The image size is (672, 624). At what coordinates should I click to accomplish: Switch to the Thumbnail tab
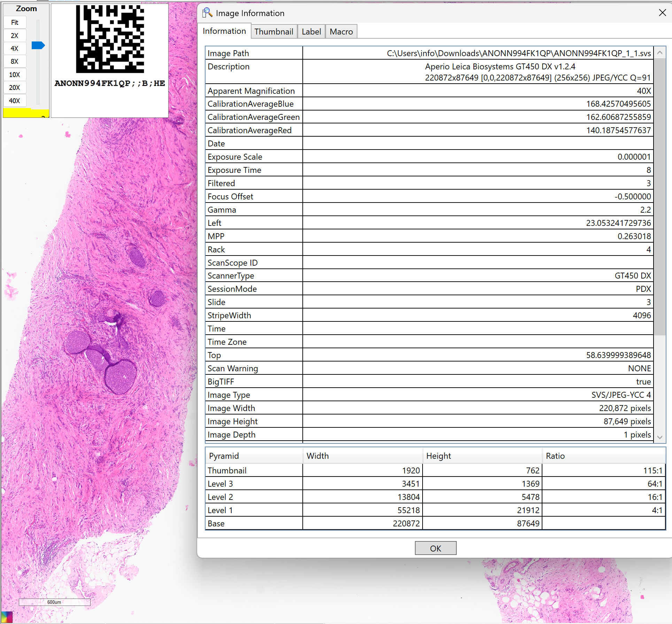(273, 32)
